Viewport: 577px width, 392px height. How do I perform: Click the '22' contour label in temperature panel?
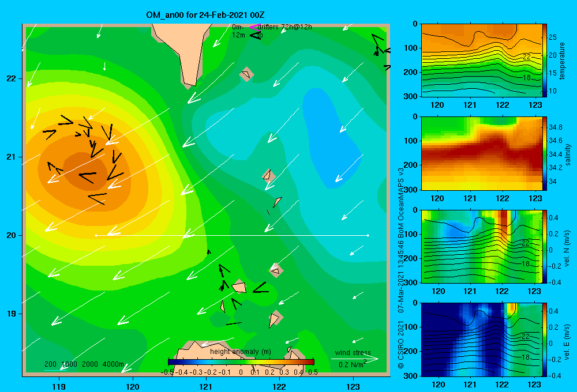click(x=527, y=56)
